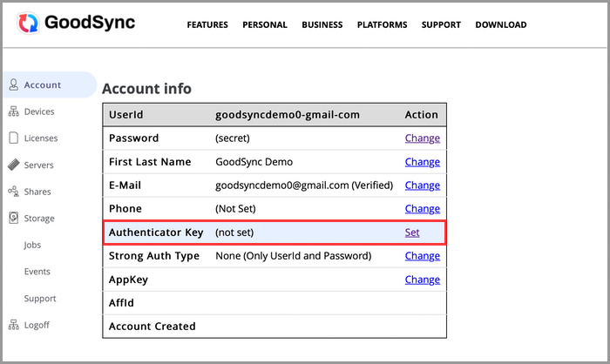
Task: Click the (secret) password value
Action: coord(233,138)
